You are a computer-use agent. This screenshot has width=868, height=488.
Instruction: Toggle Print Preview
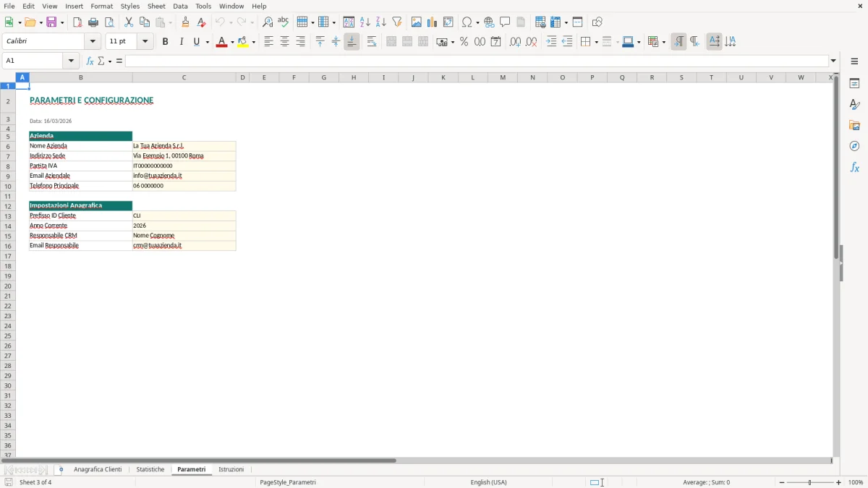click(x=109, y=22)
